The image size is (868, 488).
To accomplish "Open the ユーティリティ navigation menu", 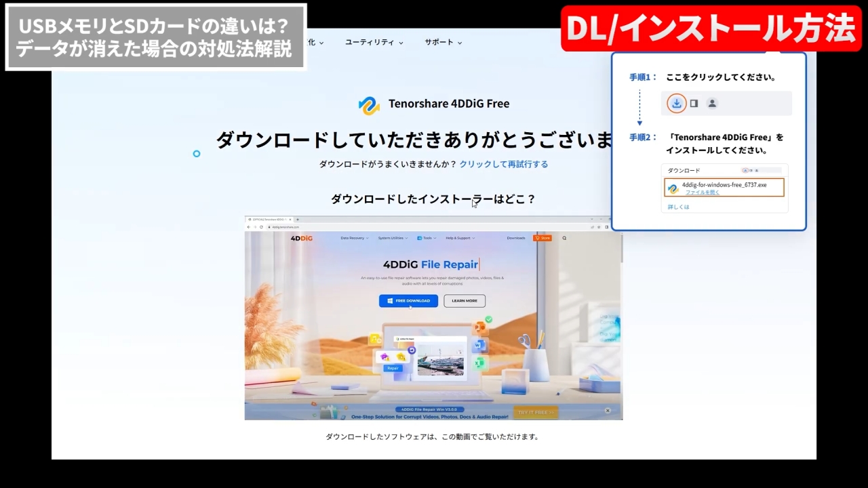I will point(374,42).
